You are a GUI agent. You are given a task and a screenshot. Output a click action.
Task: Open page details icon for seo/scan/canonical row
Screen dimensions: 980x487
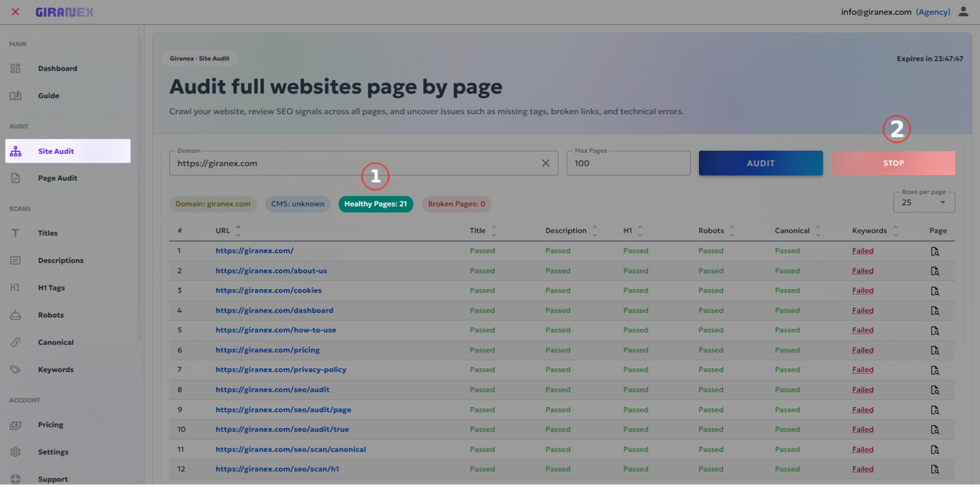(935, 450)
